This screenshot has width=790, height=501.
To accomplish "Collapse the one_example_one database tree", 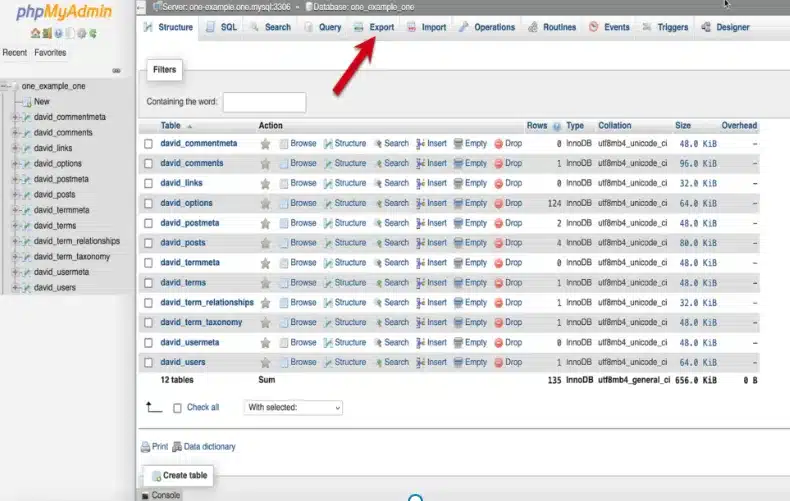I will point(5,86).
